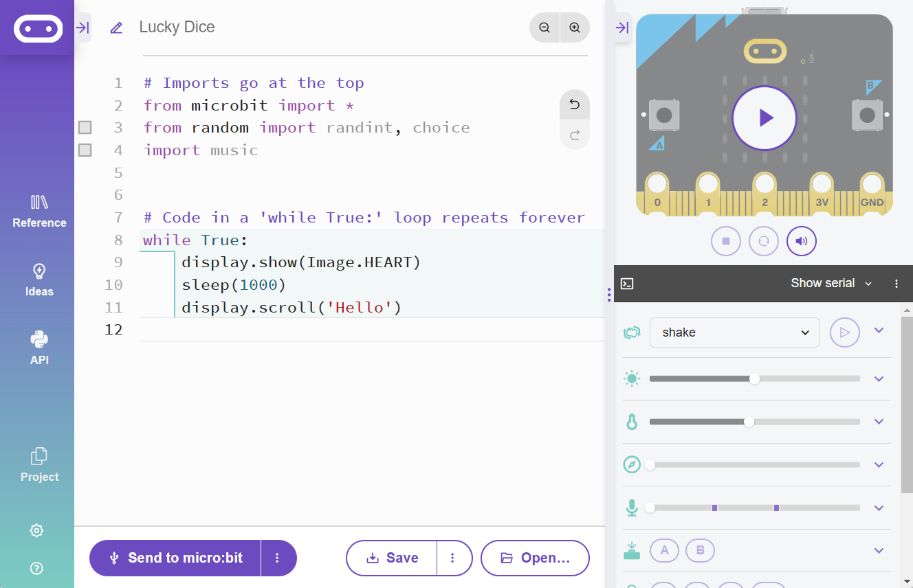The width and height of the screenshot is (913, 588).
Task: Expand Show serial dropdown
Action: (832, 283)
